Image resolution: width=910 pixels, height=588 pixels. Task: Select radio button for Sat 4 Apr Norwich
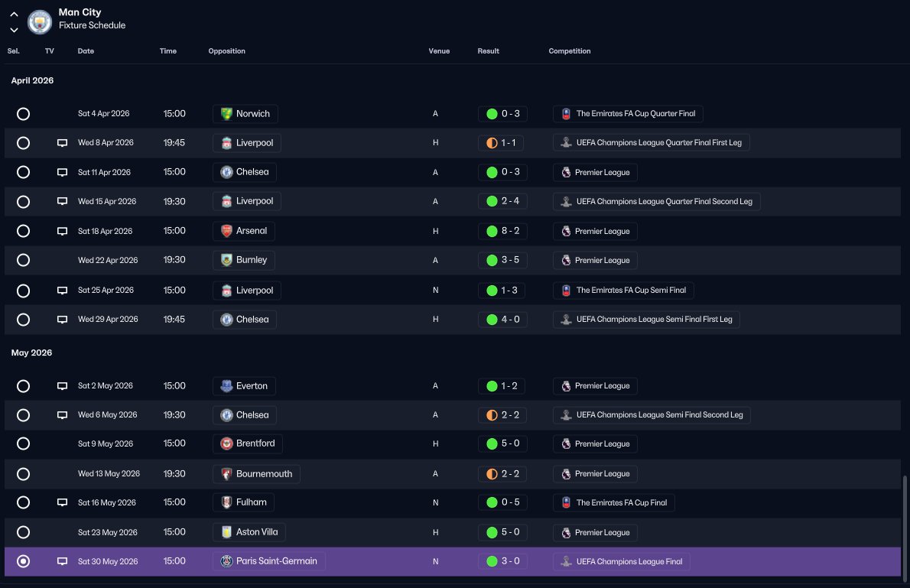coord(23,114)
